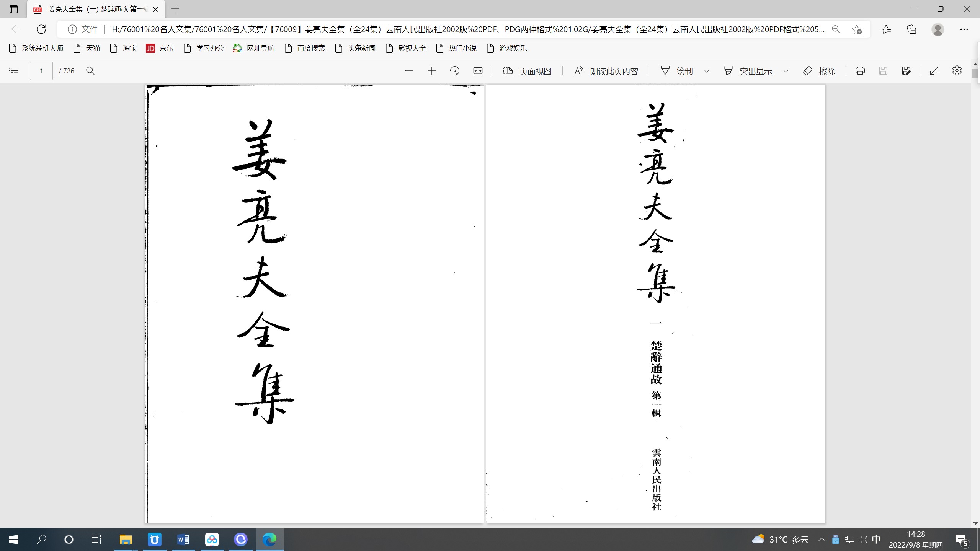
Task: Expand the 突出显示 color dropdown
Action: point(786,71)
